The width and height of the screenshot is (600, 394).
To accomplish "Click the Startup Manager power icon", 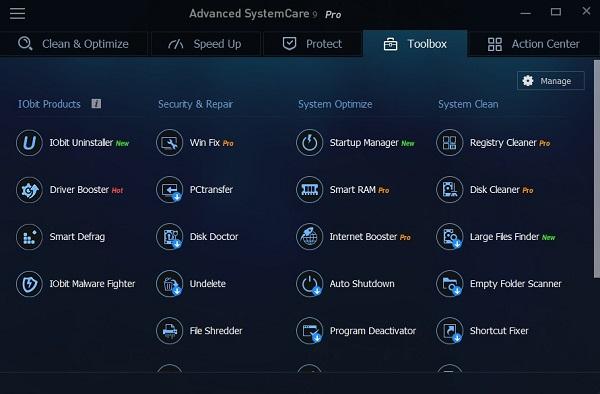I will (310, 143).
